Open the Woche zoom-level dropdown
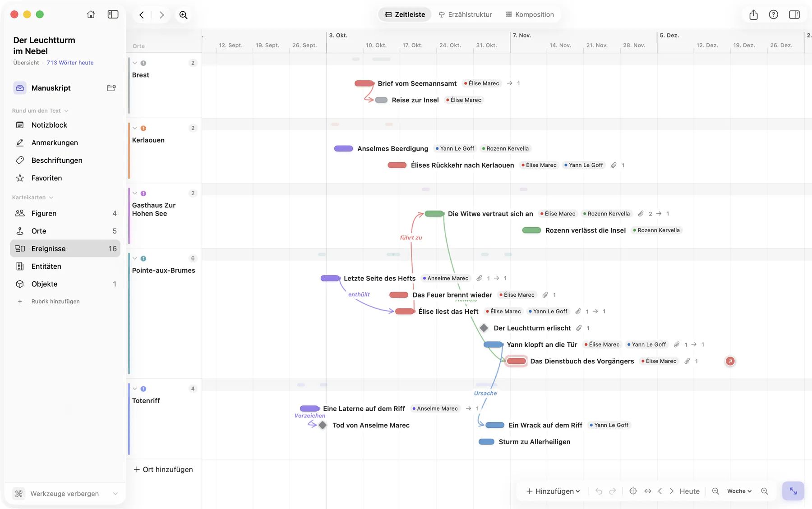Viewport: 812px width, 509px height. (x=739, y=491)
